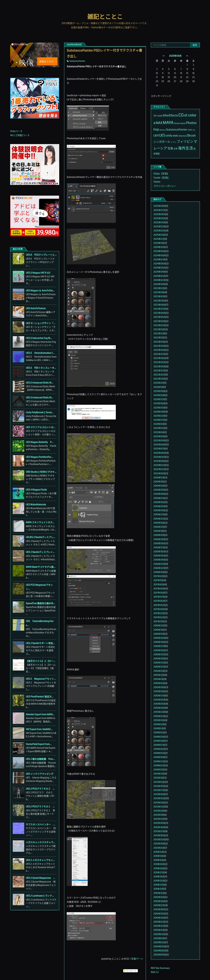The image size is (210, 980).
Task: Click the SubstancePainter tag under the post title
Action: 77,61
